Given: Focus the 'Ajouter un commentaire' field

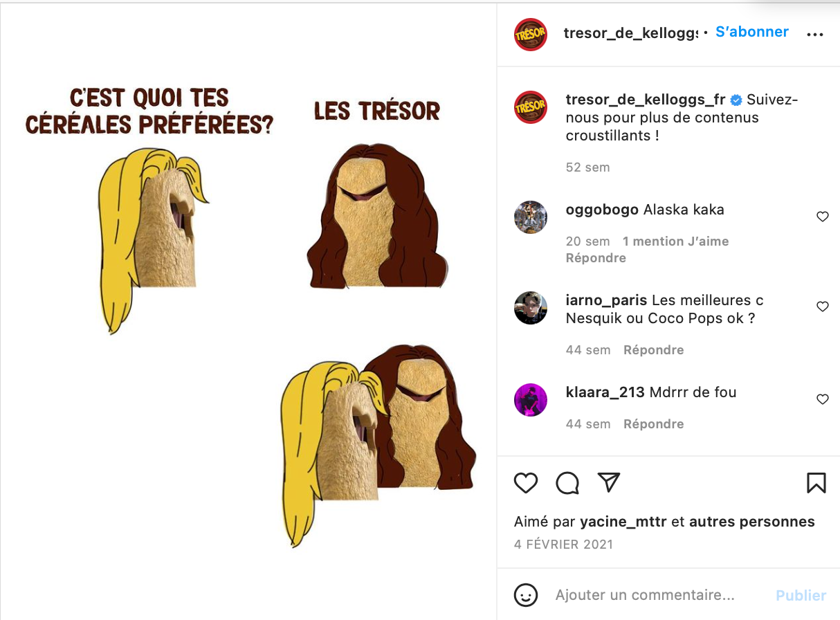Looking at the screenshot, I should pos(645,595).
